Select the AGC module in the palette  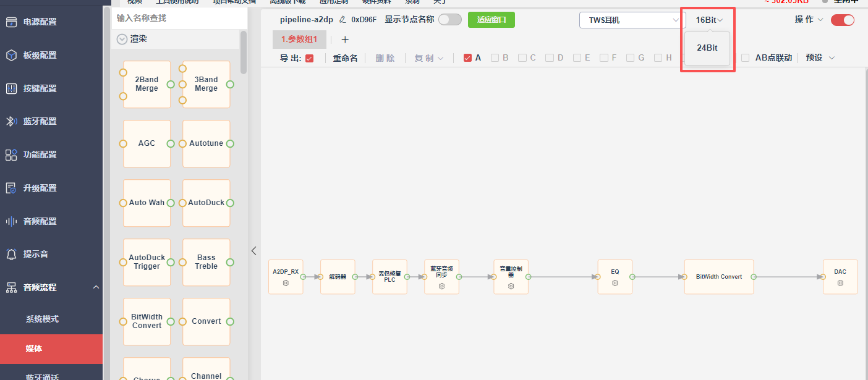click(x=147, y=143)
